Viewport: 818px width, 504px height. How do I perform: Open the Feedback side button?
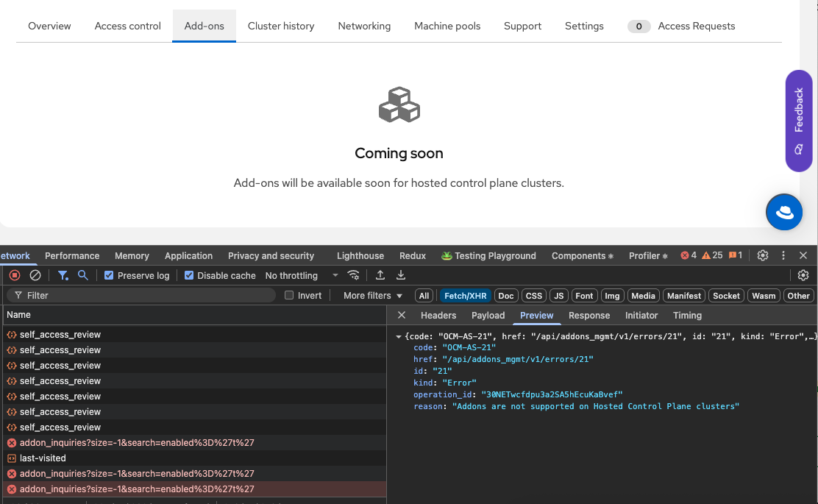click(x=798, y=121)
